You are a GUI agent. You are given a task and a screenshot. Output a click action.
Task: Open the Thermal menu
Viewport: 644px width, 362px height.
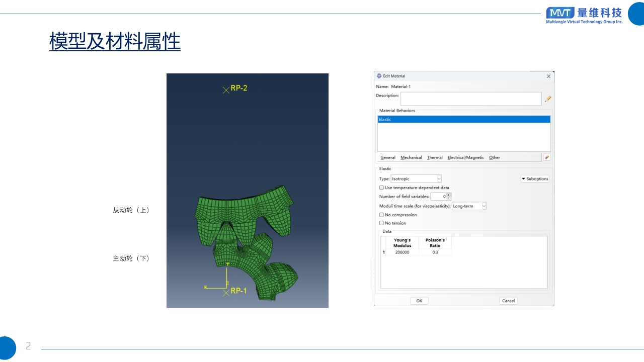point(435,157)
